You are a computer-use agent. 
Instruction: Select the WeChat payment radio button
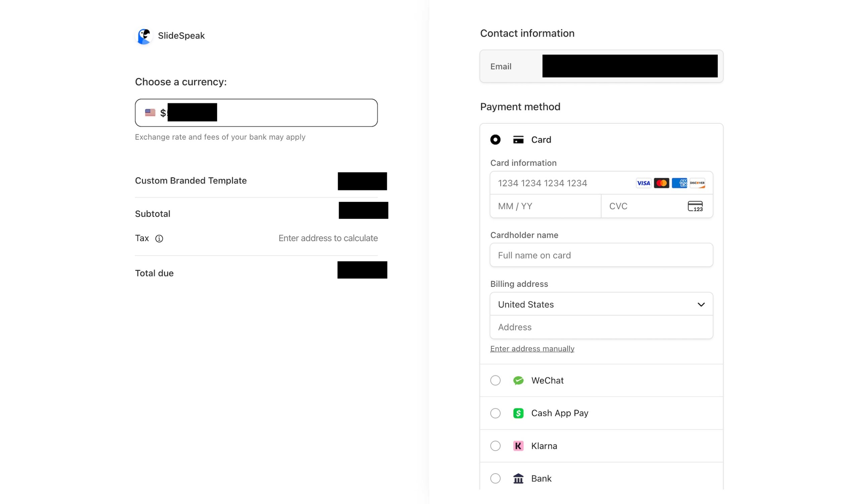click(x=495, y=380)
